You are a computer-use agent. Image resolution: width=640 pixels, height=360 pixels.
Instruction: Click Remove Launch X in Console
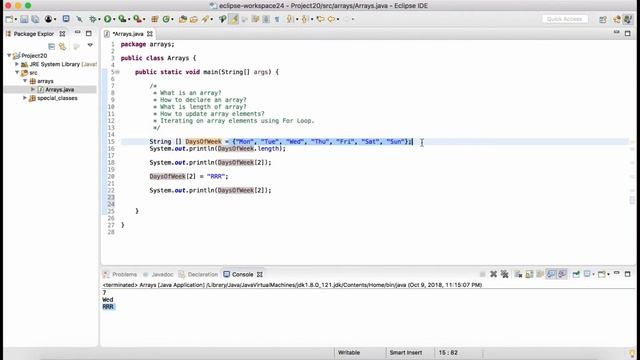point(493,274)
